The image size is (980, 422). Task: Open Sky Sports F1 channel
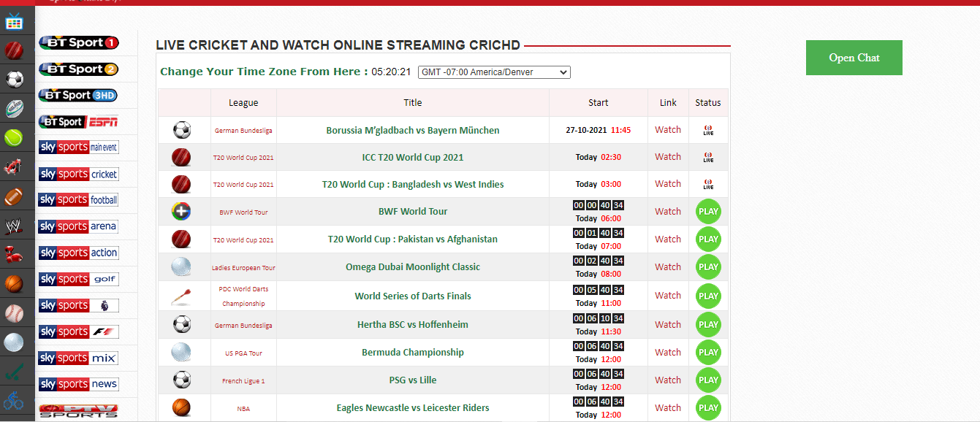pyautogui.click(x=78, y=331)
